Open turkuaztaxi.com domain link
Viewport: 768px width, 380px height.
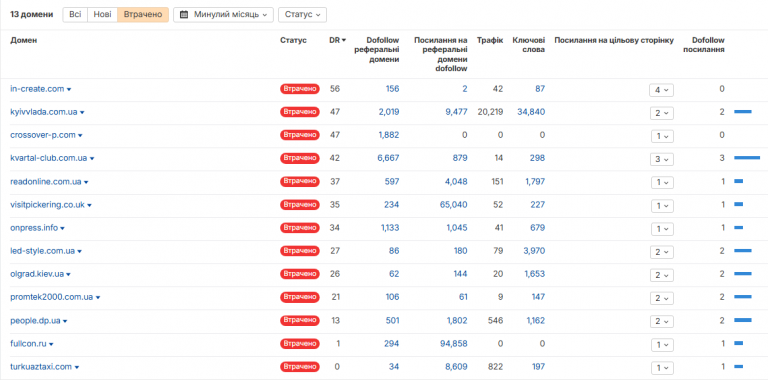click(x=41, y=366)
